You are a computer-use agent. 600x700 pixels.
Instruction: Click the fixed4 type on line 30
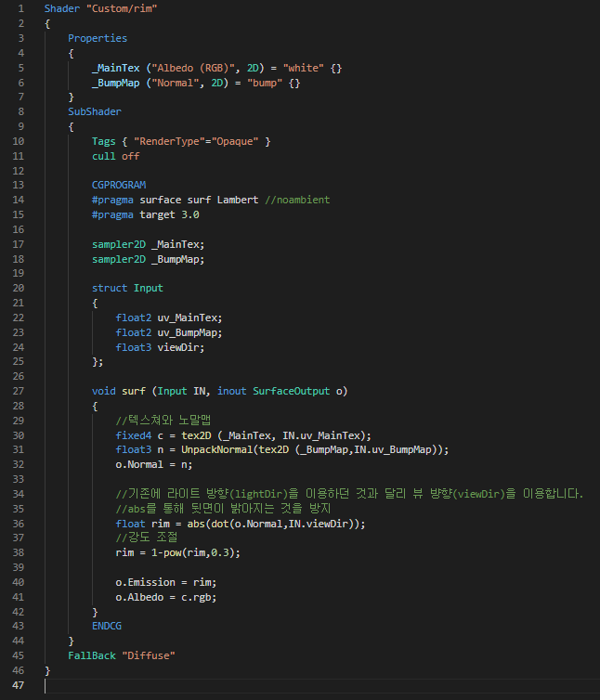134,435
